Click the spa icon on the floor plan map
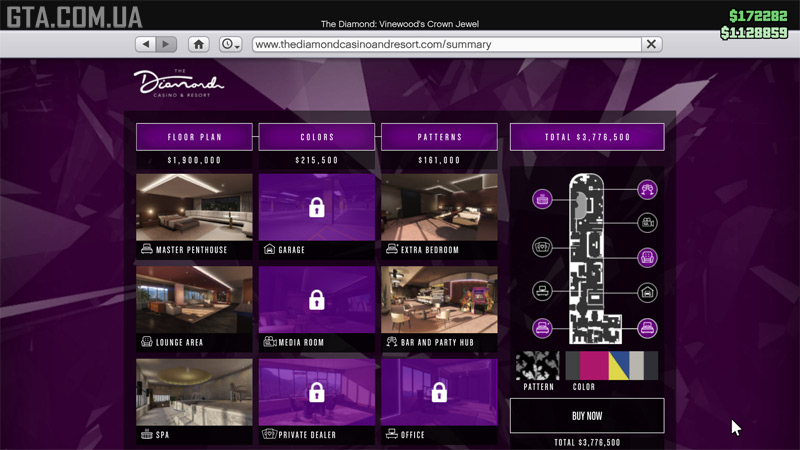 tap(543, 198)
